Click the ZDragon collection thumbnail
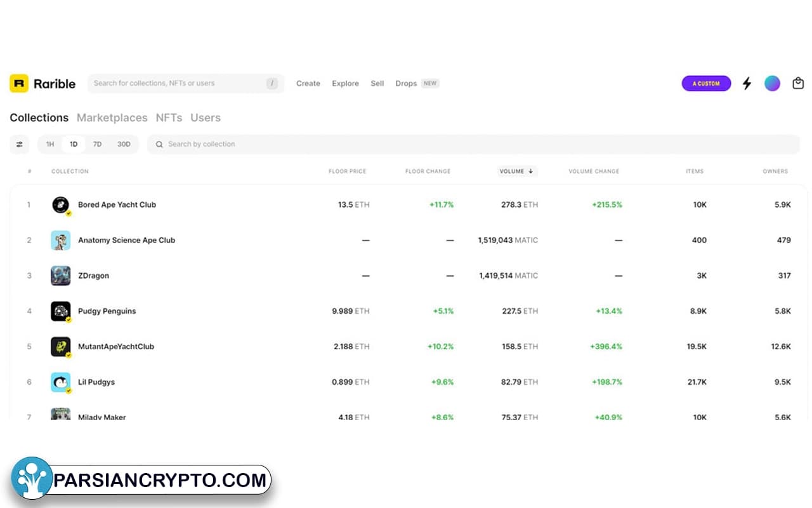This screenshot has height=508, width=812. pyautogui.click(x=60, y=276)
